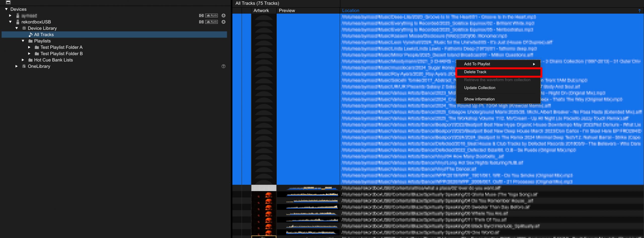Select All Tracks in the Device Library
644x238 pixels.
pyautogui.click(x=44, y=35)
